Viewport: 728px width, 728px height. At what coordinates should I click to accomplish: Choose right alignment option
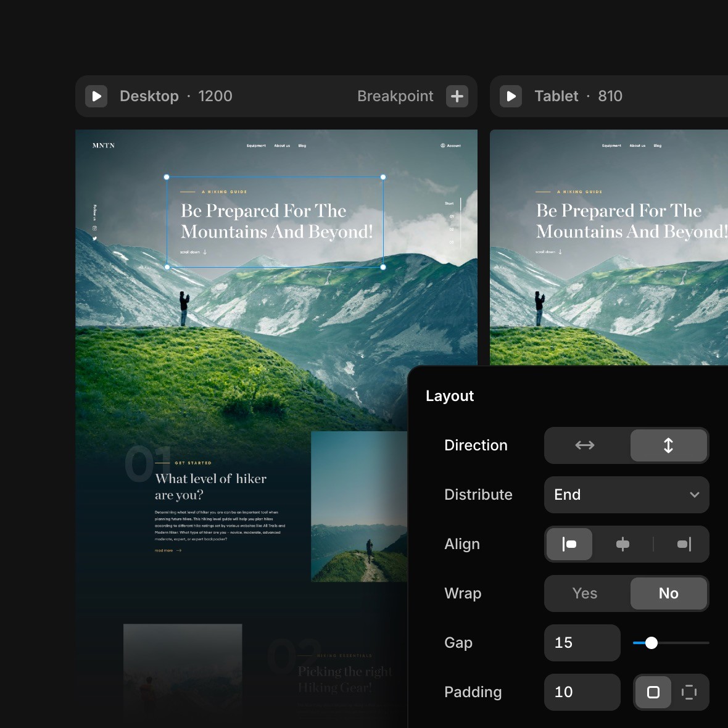pos(684,544)
